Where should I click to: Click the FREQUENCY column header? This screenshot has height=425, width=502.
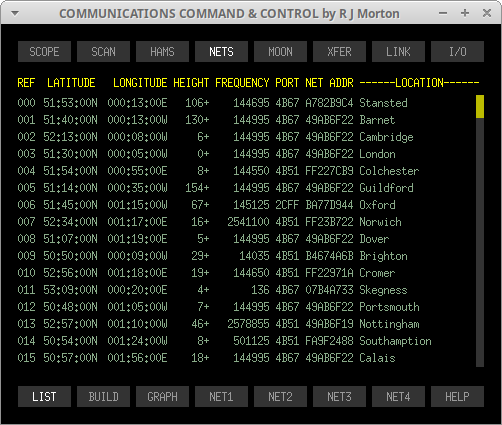pyautogui.click(x=242, y=83)
